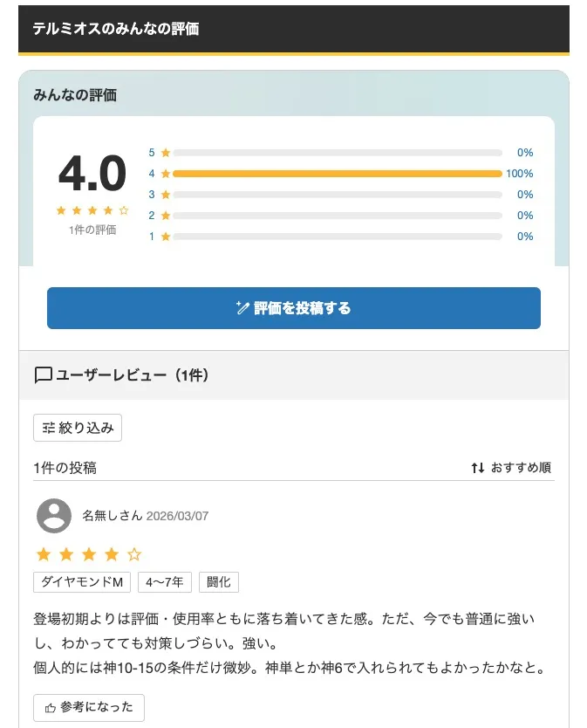Viewport: 587px width, 728px height.
Task: Select the 4〜7年 tag filter
Action: 165,581
